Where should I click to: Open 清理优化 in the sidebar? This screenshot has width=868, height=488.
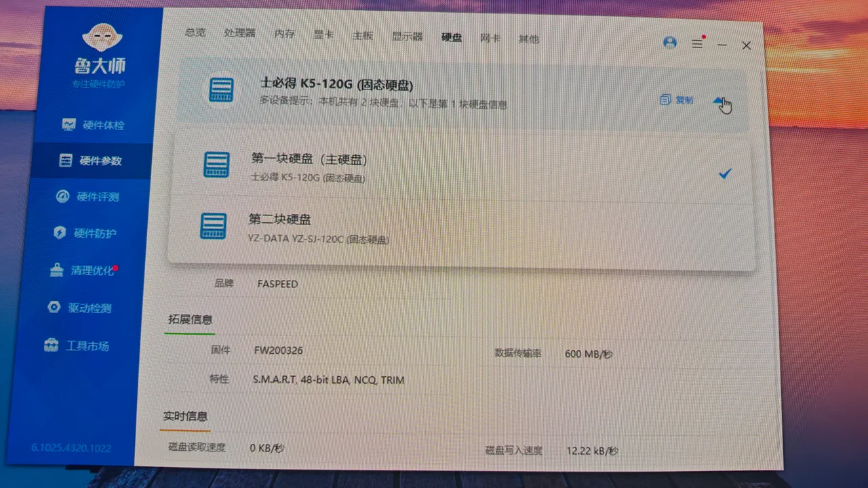83,270
